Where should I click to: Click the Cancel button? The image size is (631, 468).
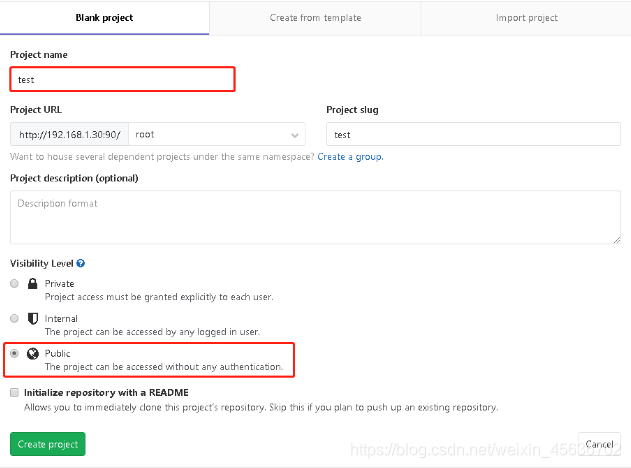pyautogui.click(x=599, y=444)
